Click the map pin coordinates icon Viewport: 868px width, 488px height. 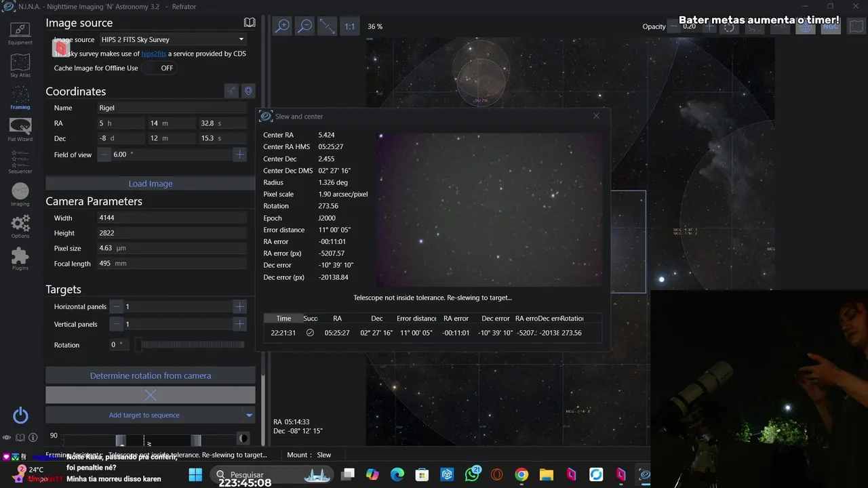pyautogui.click(x=248, y=91)
